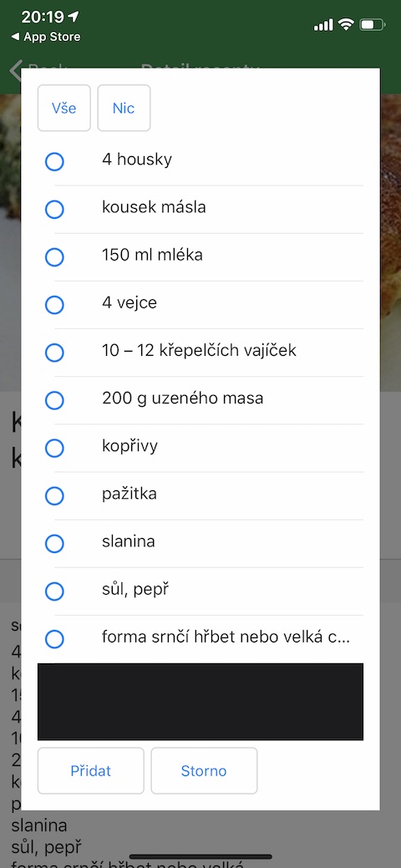
Task: Tap the Vše select-all button
Action: (x=64, y=108)
